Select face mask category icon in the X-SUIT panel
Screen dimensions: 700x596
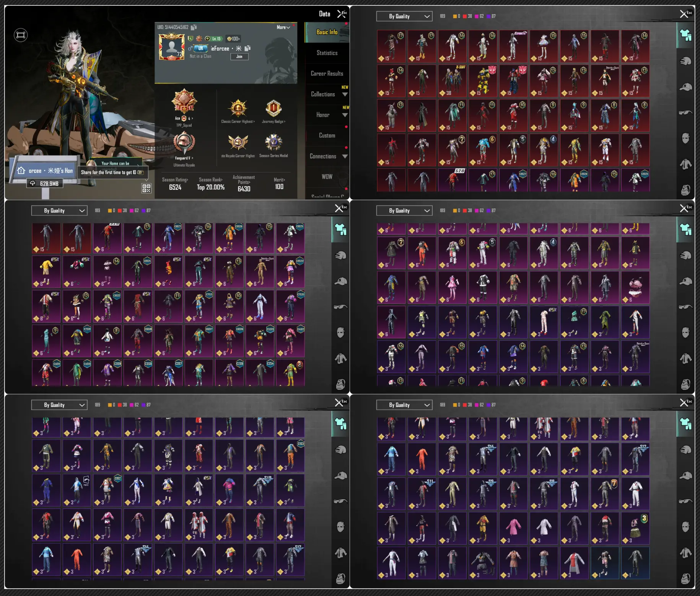(x=685, y=138)
